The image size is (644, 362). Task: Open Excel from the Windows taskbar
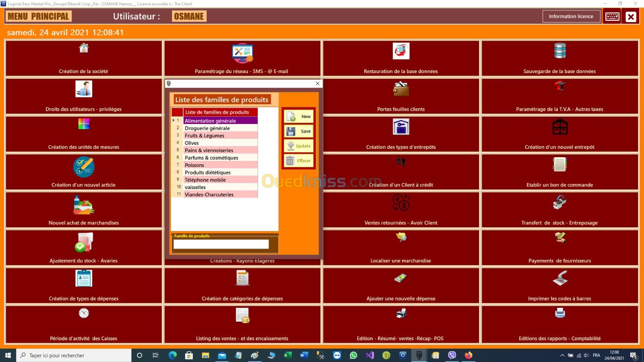point(287,355)
